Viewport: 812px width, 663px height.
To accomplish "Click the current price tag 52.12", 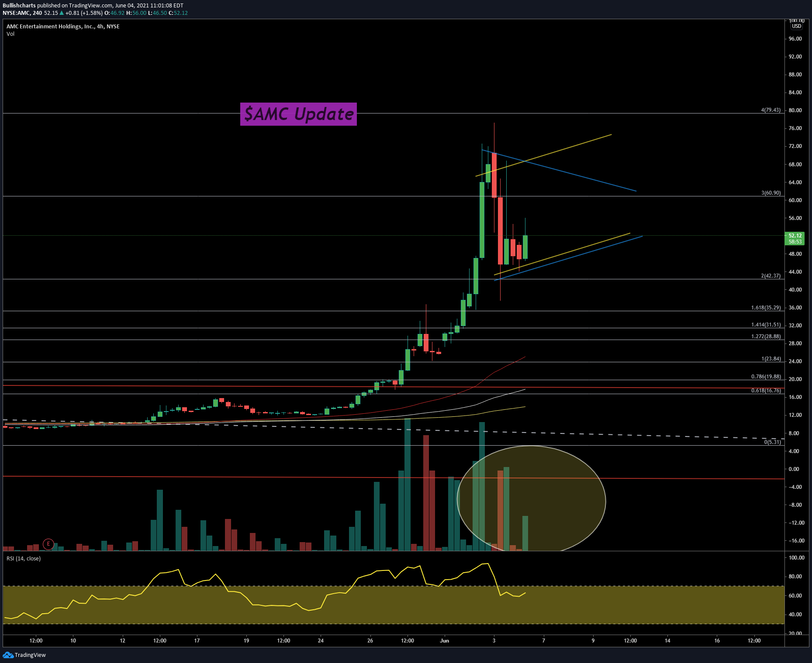I will tap(795, 235).
